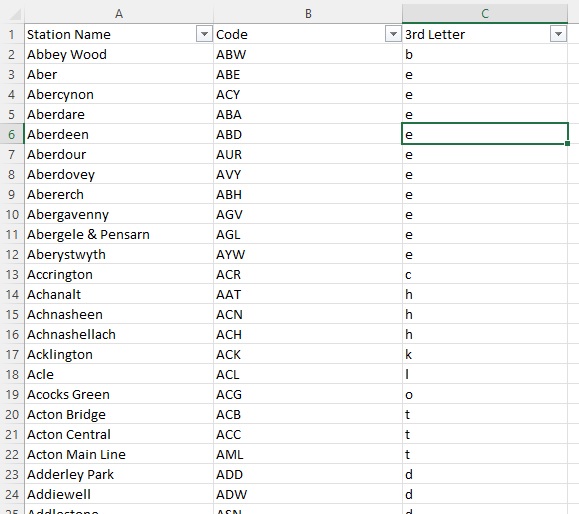Click the code cell 'AAT'
The width and height of the screenshot is (579, 514).
coord(308,294)
